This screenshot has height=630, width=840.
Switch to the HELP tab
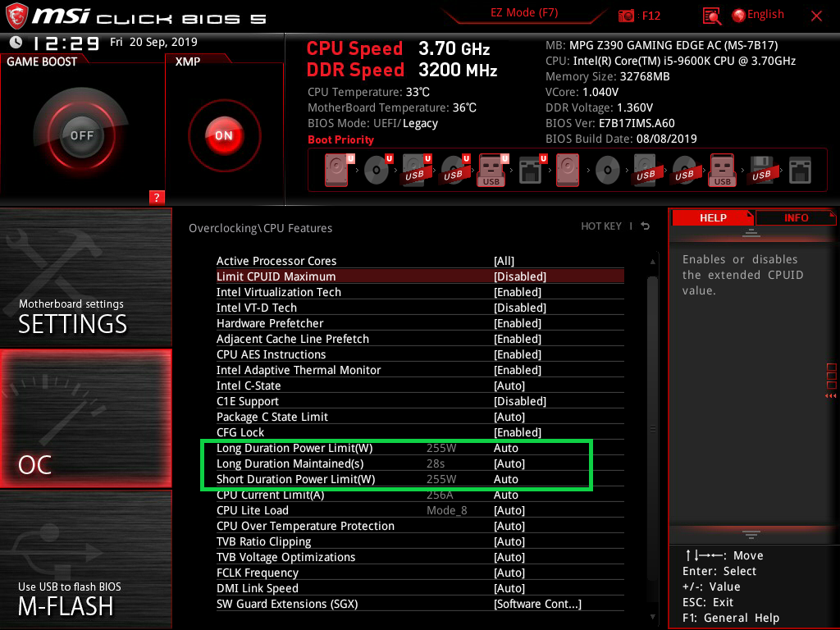(x=713, y=217)
